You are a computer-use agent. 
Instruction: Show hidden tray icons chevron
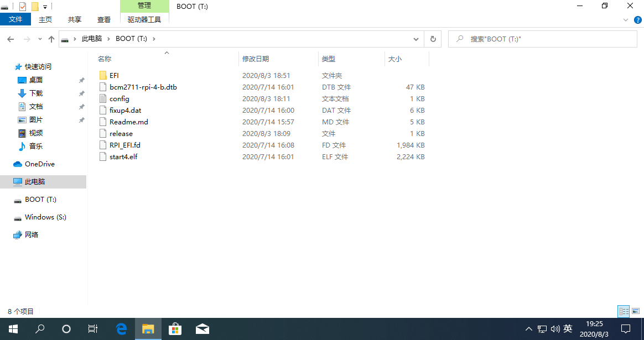(528, 328)
